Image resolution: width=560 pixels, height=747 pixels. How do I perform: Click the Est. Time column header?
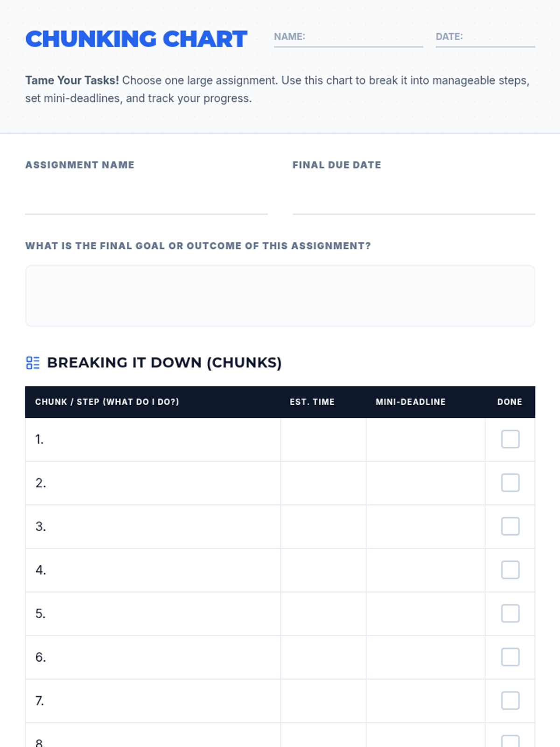[312, 402]
